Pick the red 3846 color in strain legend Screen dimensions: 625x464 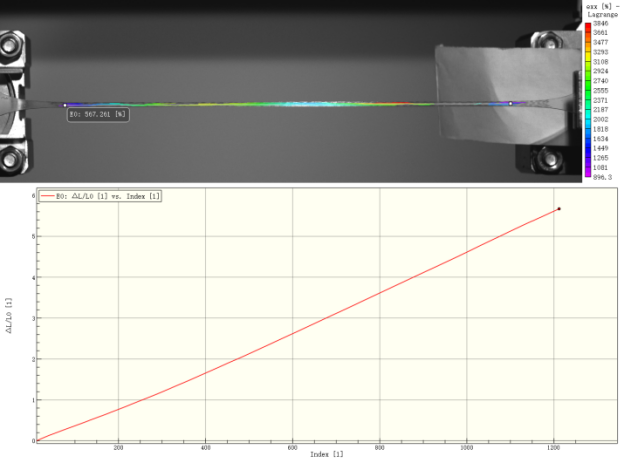[x=589, y=24]
